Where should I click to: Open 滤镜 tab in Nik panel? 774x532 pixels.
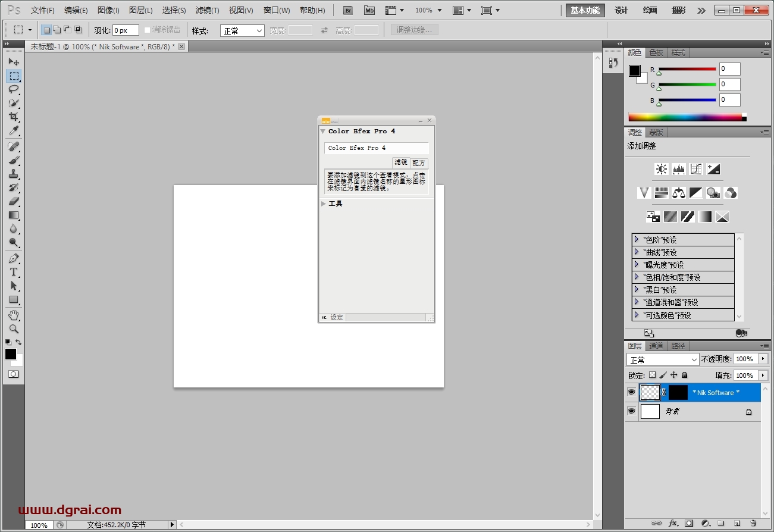401,162
